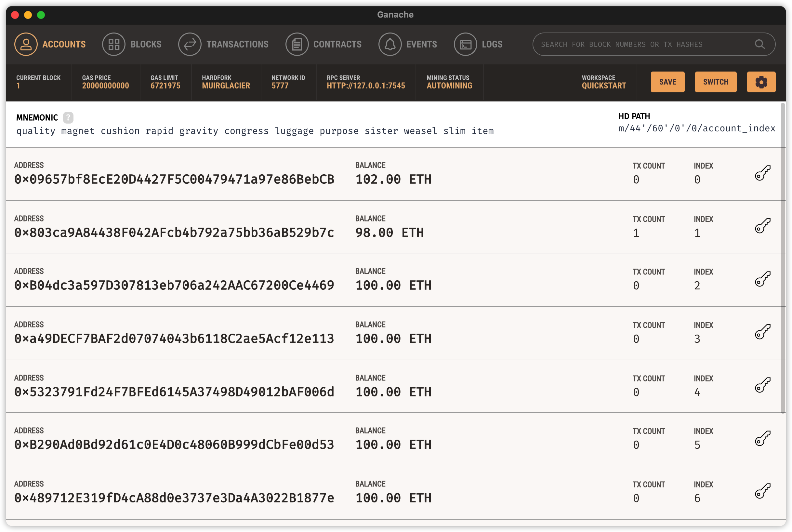The height and width of the screenshot is (532, 792).
Task: Click the 98.00 ETH balance
Action: point(389,233)
